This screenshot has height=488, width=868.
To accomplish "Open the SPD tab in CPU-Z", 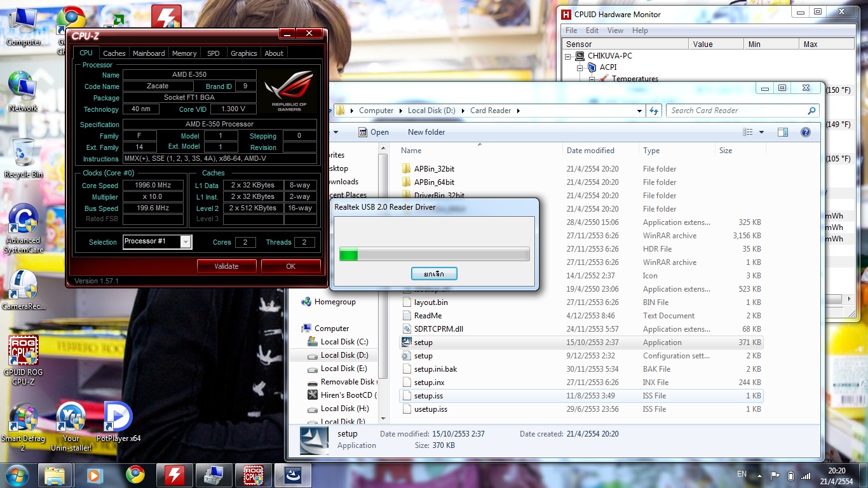I will [x=214, y=53].
